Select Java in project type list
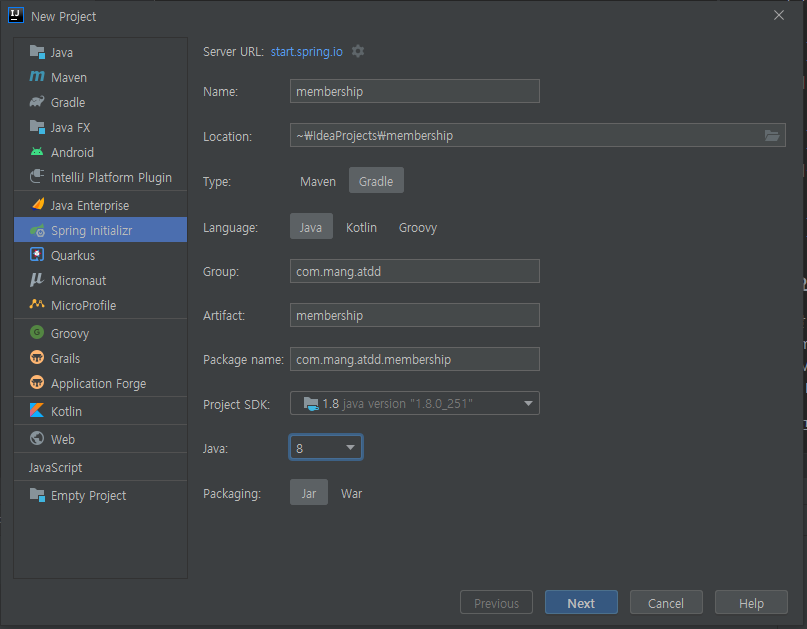The height and width of the screenshot is (629, 807). click(100, 53)
